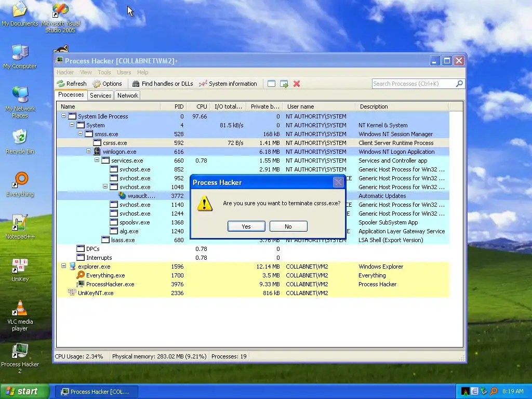Click the find window toolbar icon
The image size is (532, 399).
[271, 84]
